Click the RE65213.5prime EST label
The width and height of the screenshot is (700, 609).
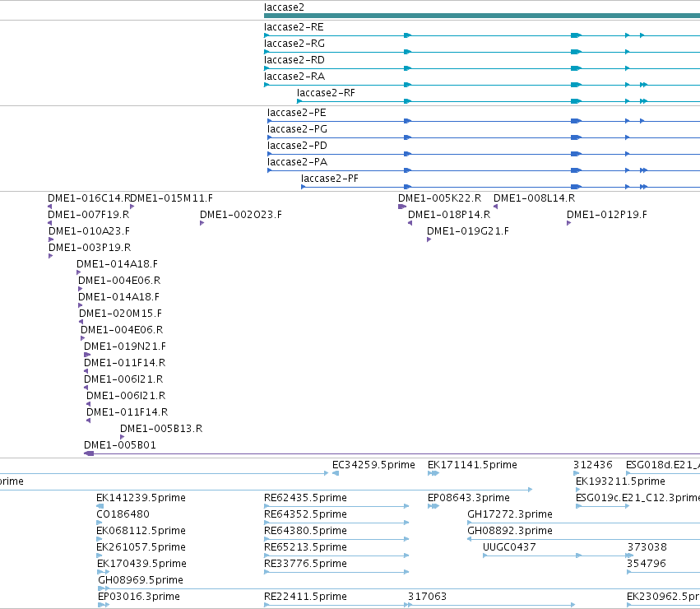[305, 547]
